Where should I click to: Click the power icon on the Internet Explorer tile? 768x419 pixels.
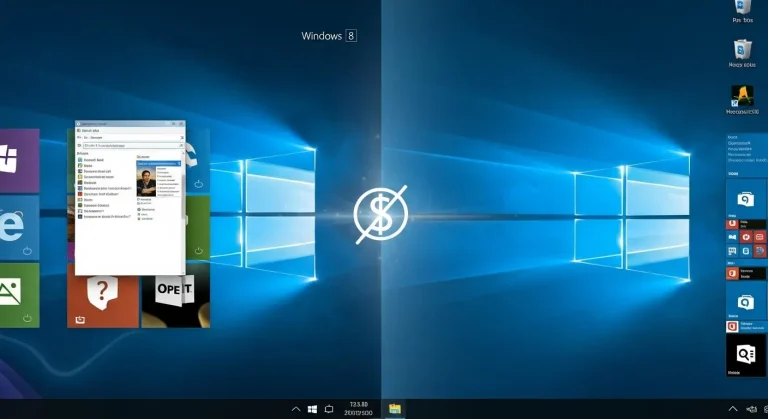pyautogui.click(x=27, y=251)
